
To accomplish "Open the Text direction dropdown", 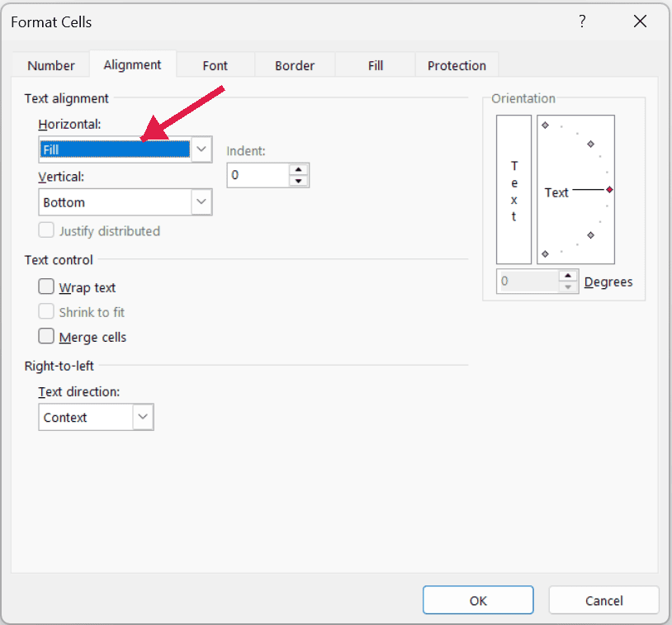I will 144,417.
